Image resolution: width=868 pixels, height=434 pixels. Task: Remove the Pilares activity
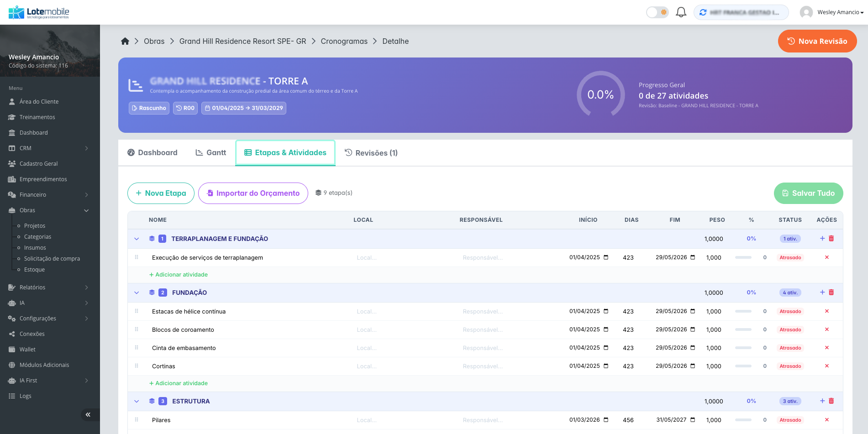pos(827,420)
